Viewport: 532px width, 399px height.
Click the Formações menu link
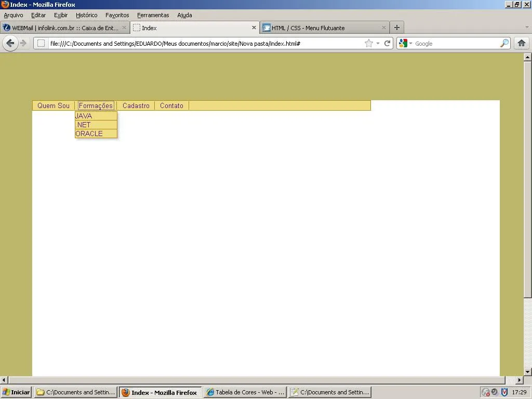point(96,105)
